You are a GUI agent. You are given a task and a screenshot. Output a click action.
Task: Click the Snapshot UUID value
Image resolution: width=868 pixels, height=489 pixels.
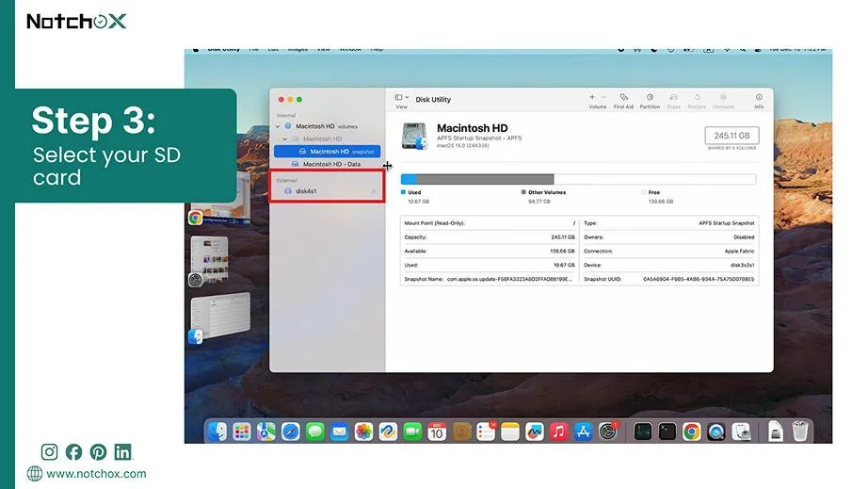click(699, 280)
